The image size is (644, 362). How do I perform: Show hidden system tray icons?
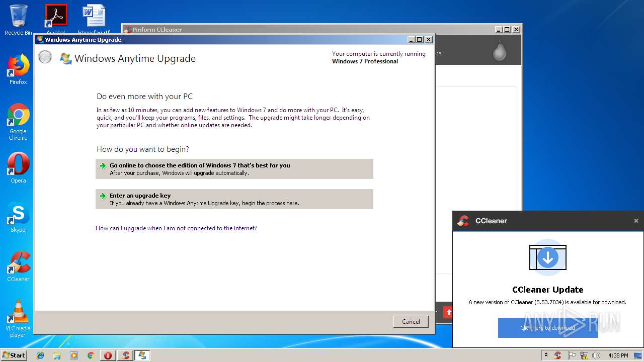[546, 355]
